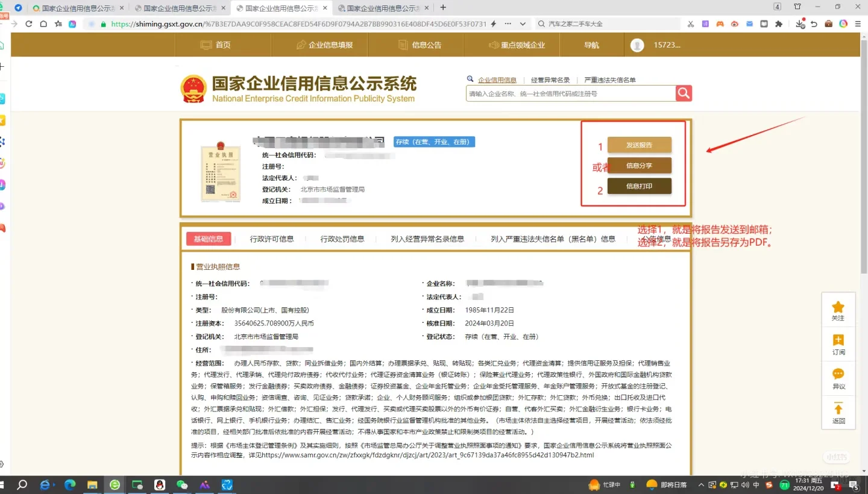Select the 经营异常名录 link

click(x=549, y=80)
